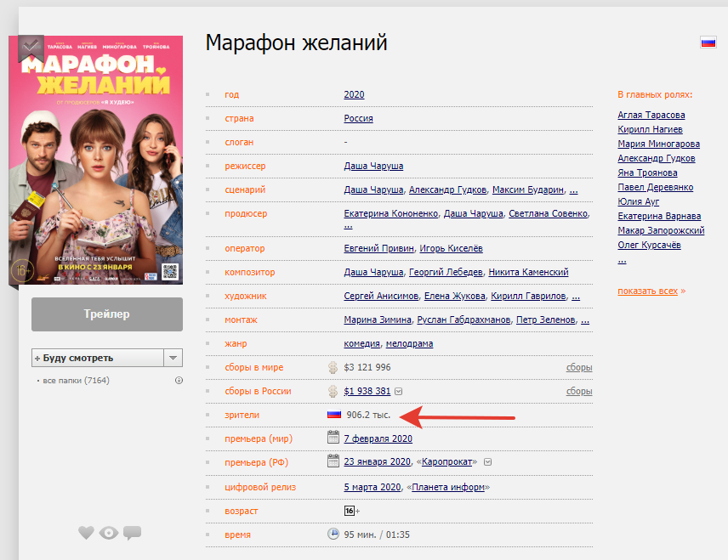
Task: Click the movie poster thumbnail
Action: [x=95, y=160]
